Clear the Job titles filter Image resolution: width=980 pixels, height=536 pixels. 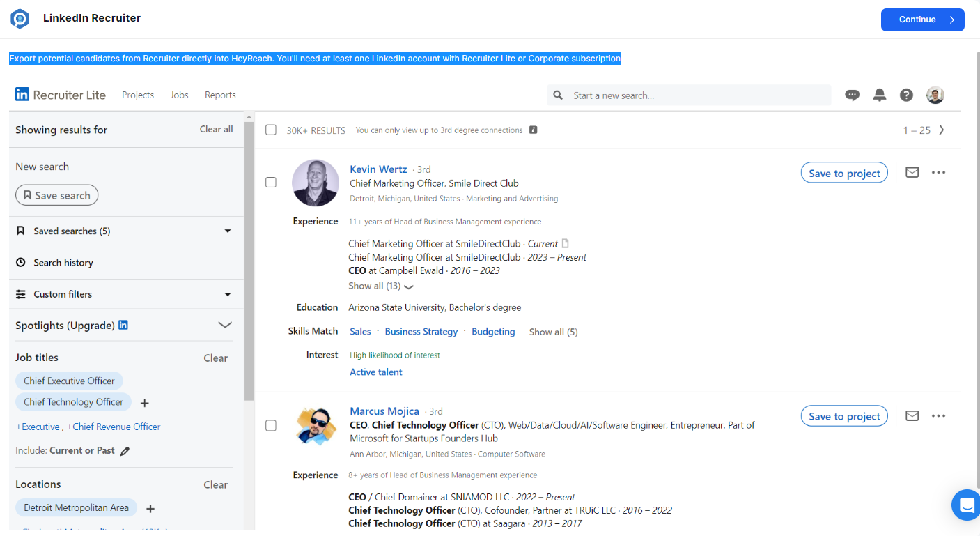pos(215,358)
